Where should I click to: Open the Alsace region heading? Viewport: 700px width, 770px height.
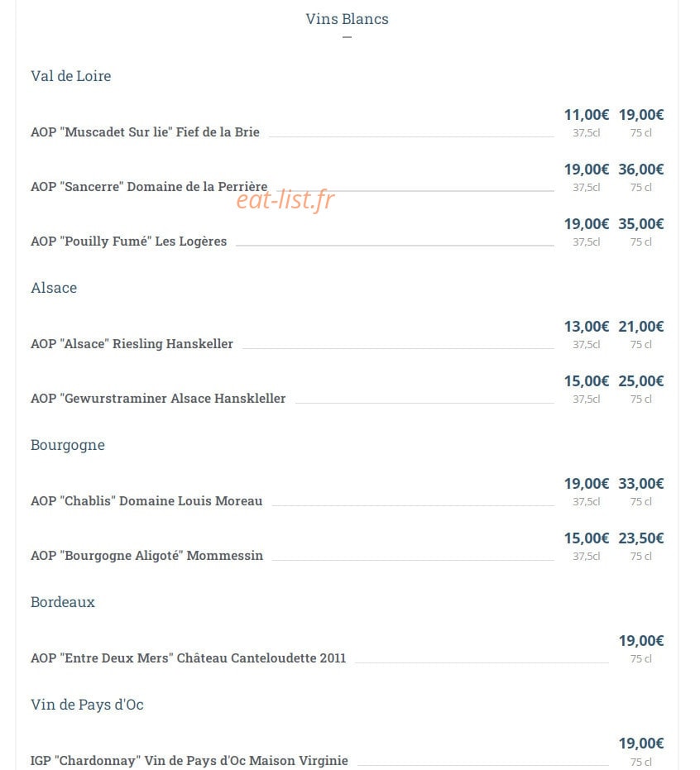point(54,288)
